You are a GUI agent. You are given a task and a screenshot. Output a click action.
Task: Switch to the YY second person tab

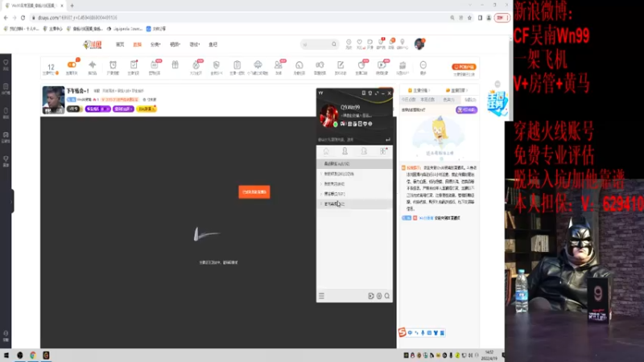(364, 151)
